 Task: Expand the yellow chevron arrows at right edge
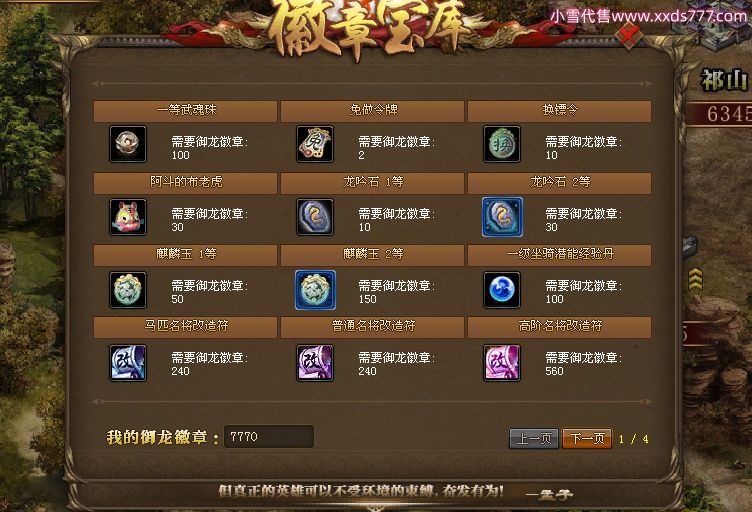click(695, 279)
